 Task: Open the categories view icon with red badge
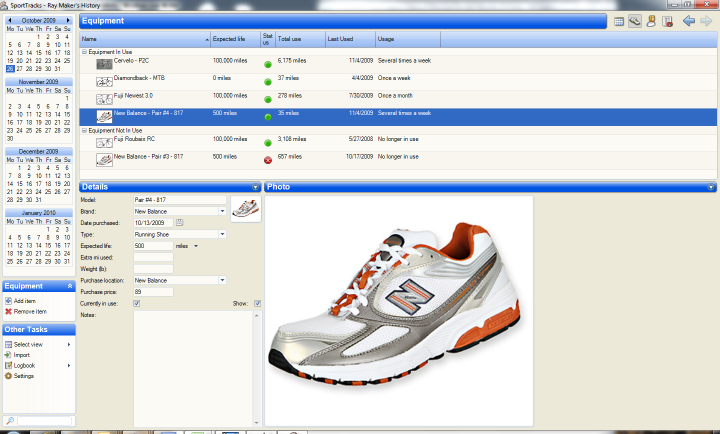(667, 21)
